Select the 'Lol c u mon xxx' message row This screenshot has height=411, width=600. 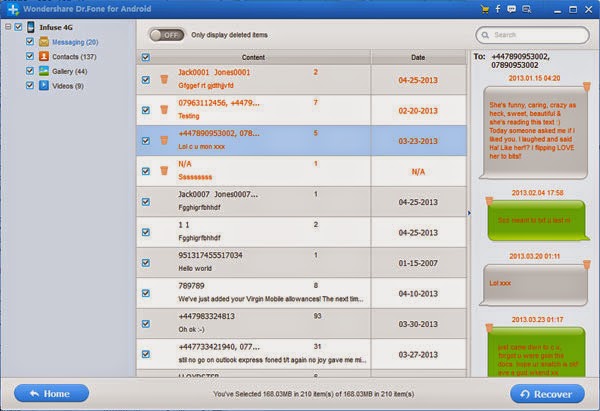(x=301, y=140)
